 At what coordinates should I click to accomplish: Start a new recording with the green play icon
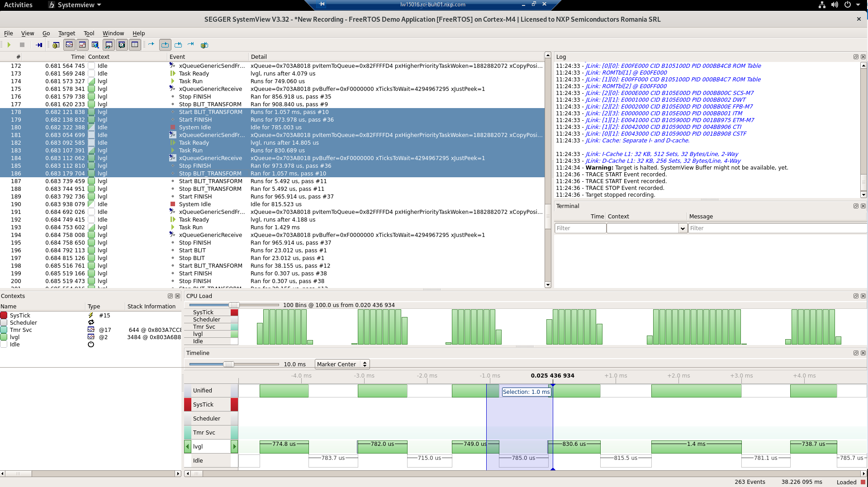click(x=9, y=45)
